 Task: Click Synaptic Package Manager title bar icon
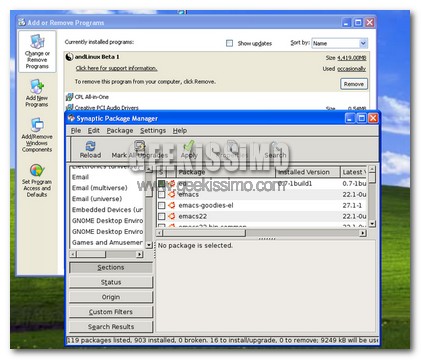(71, 118)
